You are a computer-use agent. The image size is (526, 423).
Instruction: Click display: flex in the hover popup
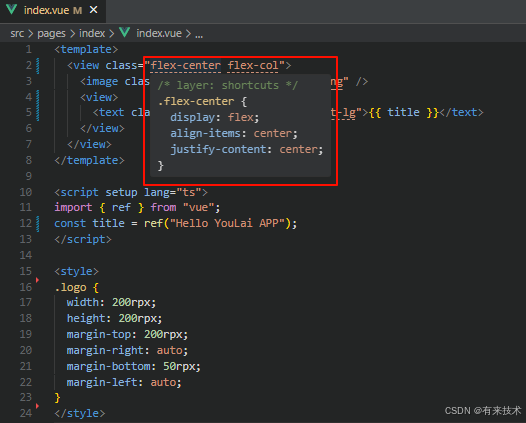coord(215,117)
